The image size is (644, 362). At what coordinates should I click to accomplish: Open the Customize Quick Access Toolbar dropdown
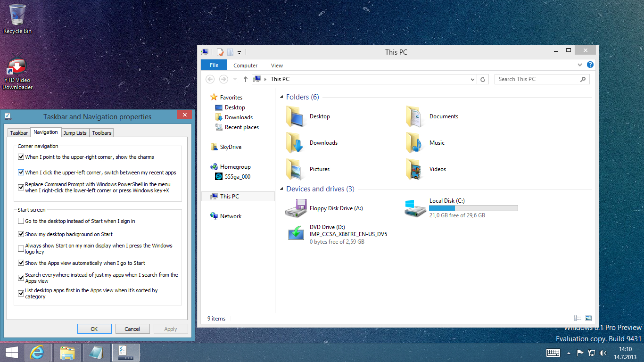click(x=239, y=52)
